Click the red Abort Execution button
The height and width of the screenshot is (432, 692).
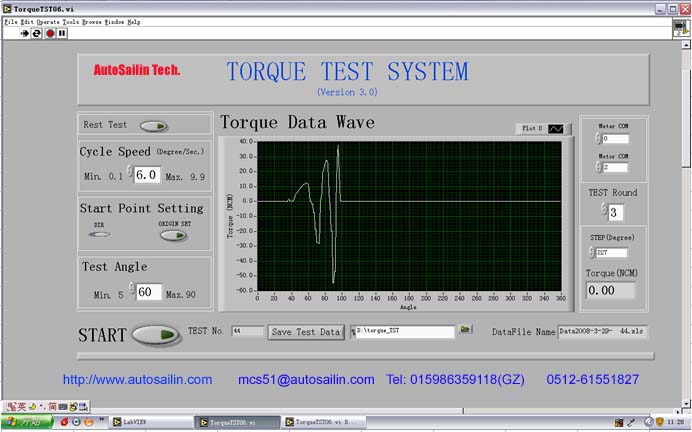[50, 33]
